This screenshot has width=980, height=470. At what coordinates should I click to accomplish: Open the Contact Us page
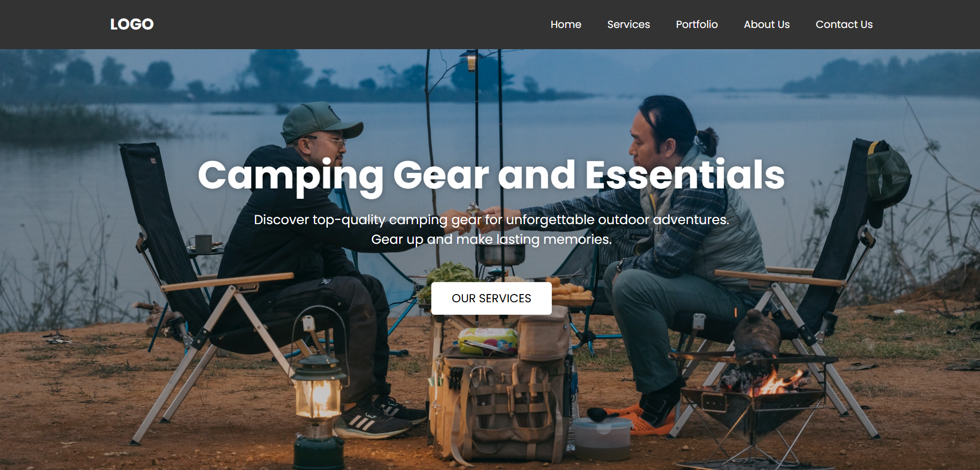844,24
